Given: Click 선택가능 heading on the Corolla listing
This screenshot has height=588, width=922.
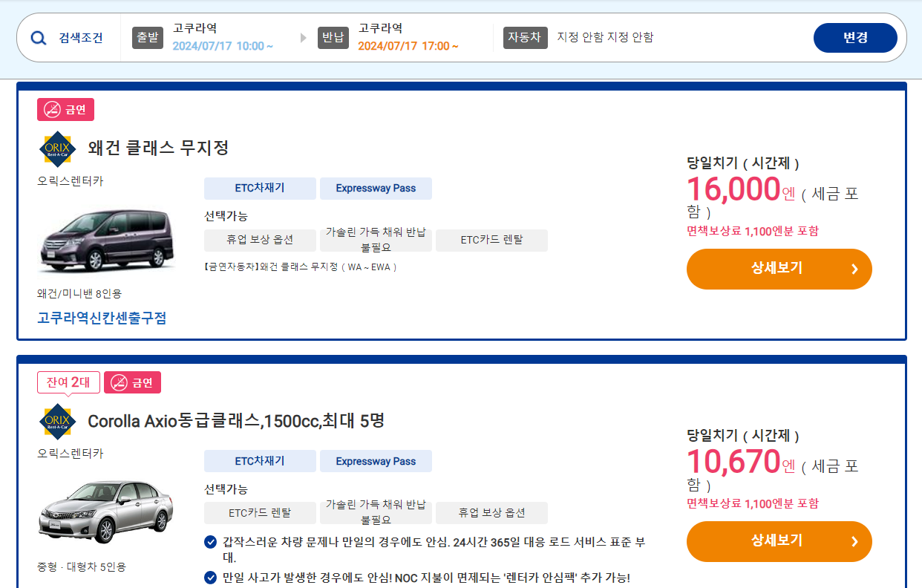Looking at the screenshot, I should (x=226, y=489).
